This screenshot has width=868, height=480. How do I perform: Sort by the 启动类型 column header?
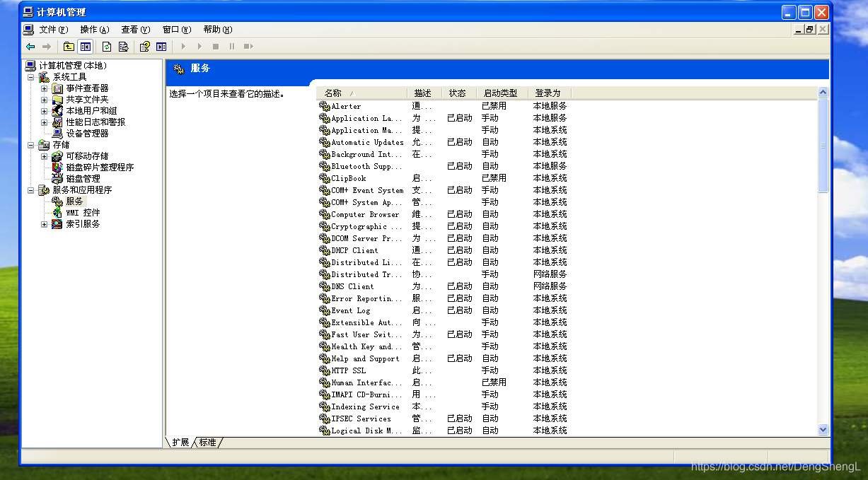(502, 93)
